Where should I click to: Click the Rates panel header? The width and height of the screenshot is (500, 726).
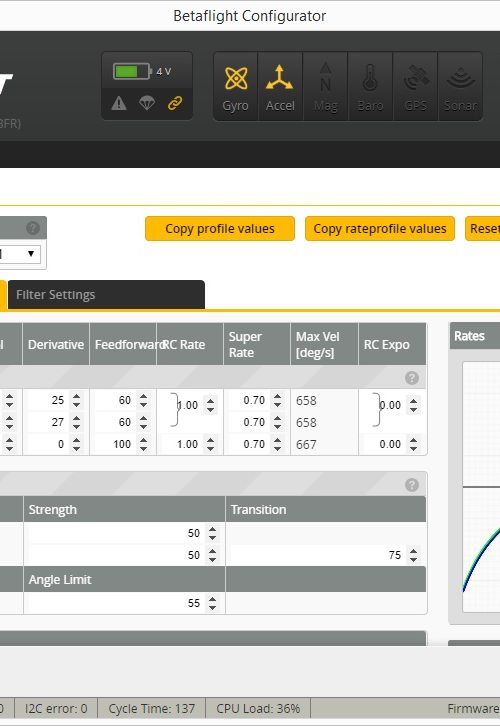(475, 336)
